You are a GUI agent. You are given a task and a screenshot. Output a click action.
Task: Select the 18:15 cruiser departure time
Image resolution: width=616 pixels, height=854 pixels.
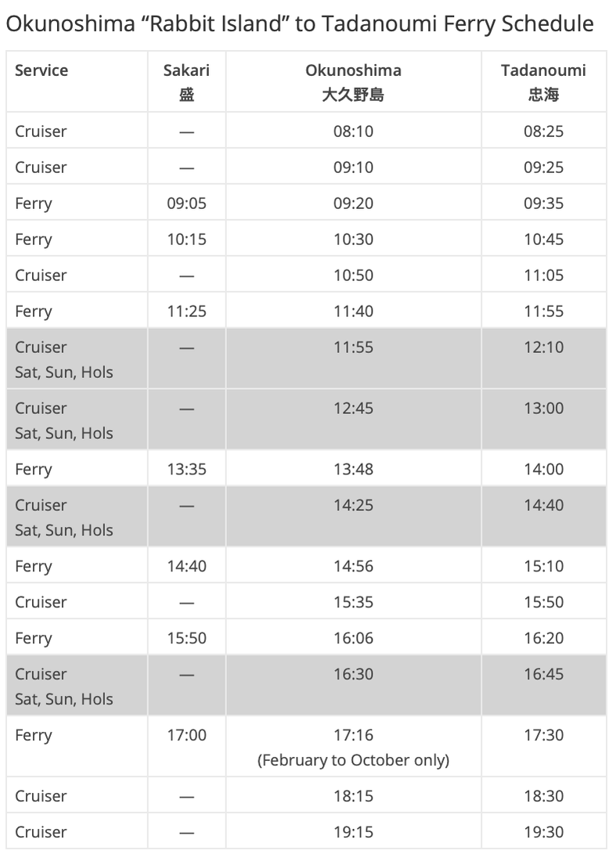354,796
